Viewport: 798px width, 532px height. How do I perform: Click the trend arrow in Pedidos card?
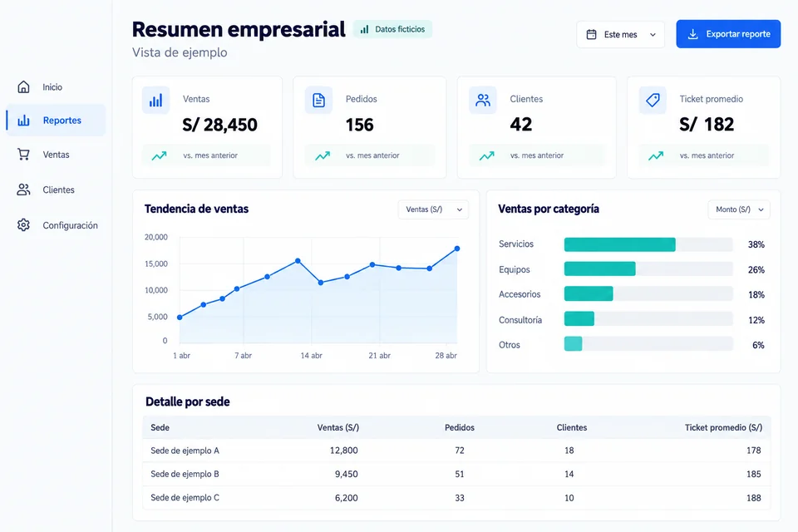[x=323, y=155]
